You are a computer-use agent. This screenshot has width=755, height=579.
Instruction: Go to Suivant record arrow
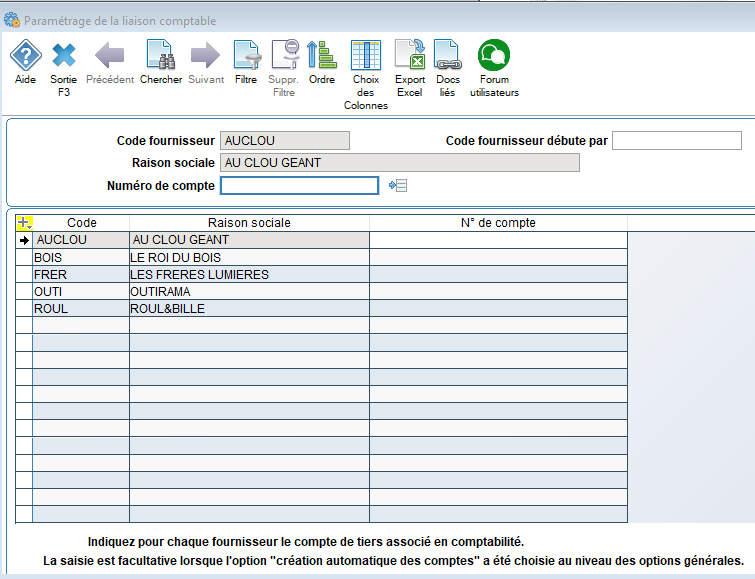[x=206, y=55]
